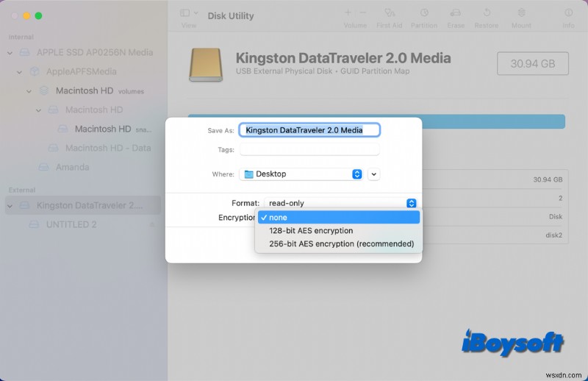Click the green full-screen window button
Viewport: 588px width, 381px height.
tap(38, 15)
